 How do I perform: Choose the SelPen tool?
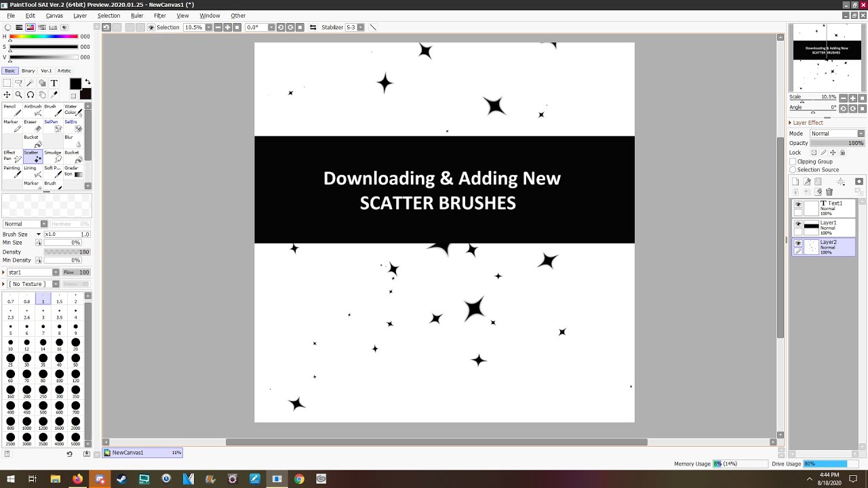(x=53, y=126)
